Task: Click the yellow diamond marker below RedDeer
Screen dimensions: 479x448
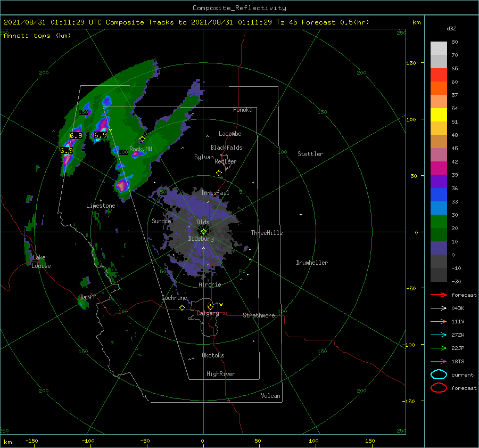Action: click(x=219, y=173)
